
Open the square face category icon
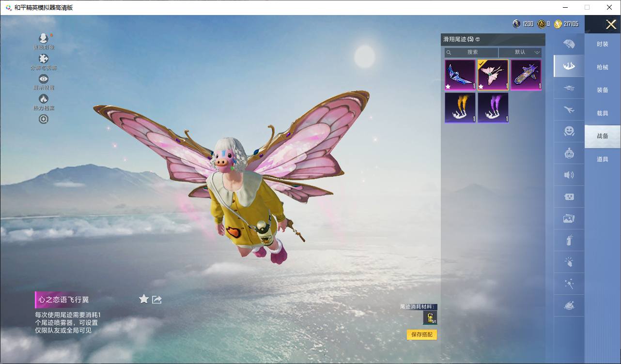(569, 197)
